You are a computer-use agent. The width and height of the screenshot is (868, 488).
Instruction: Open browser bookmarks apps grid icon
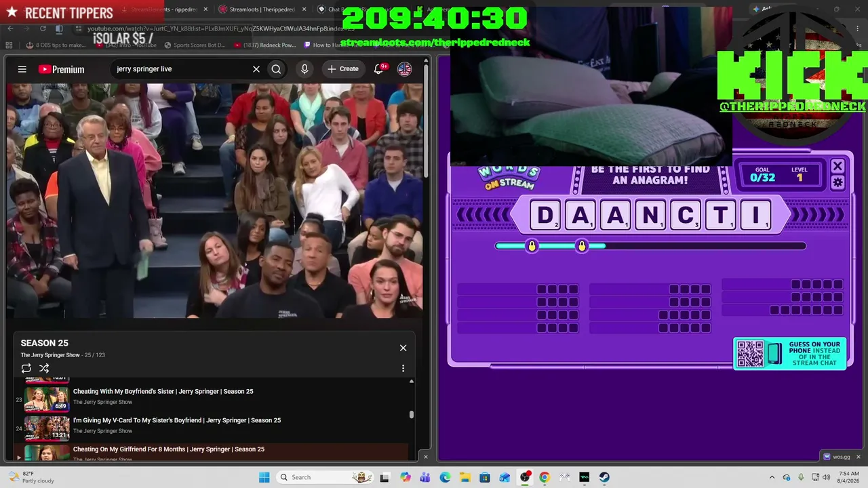click(x=9, y=45)
